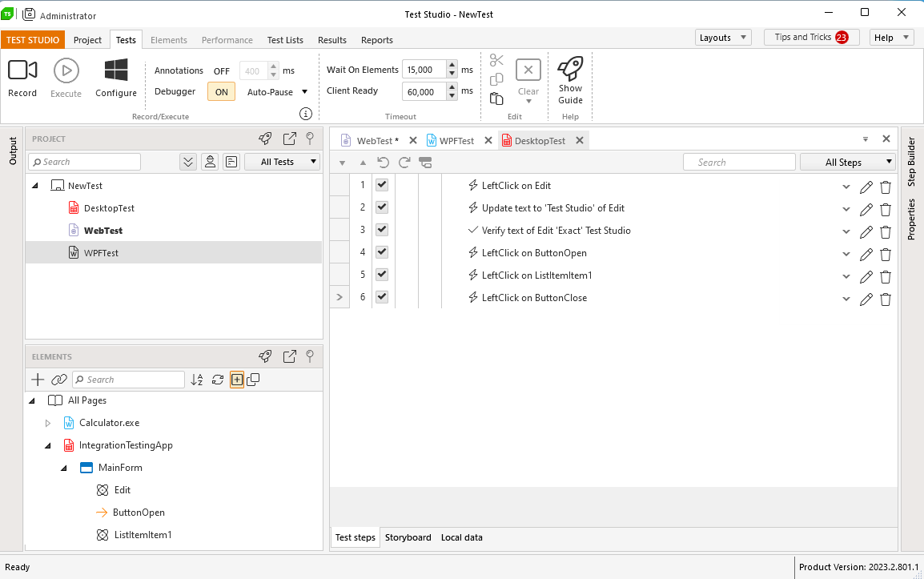Uncheck step 1 'LeftClick on Edit' checkbox
Viewport: 924px width, 579px height.
pos(382,184)
